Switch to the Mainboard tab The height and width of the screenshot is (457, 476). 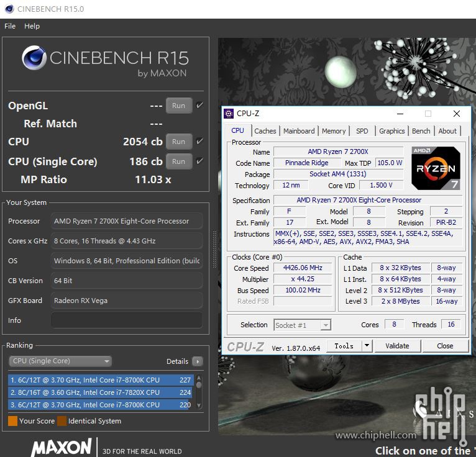(x=299, y=131)
